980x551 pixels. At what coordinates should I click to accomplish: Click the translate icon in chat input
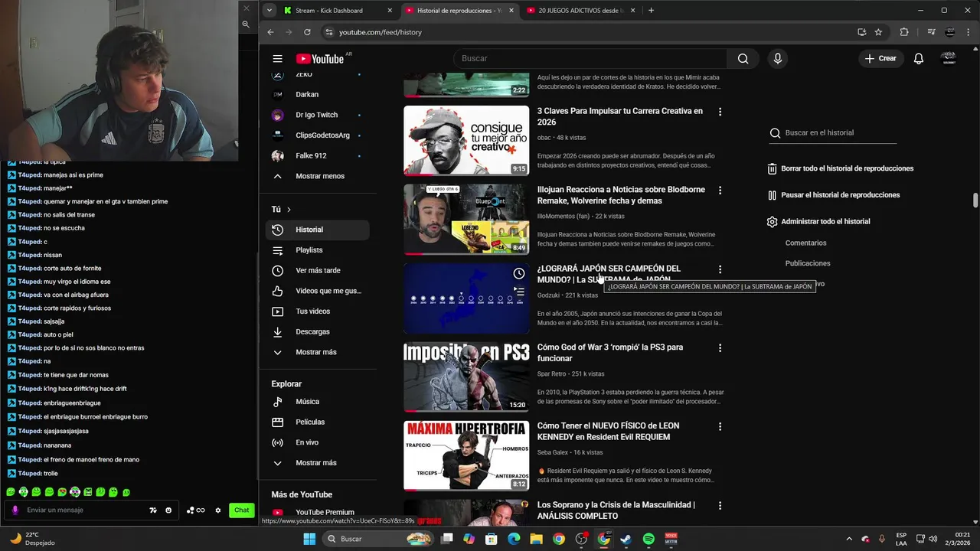(x=153, y=510)
